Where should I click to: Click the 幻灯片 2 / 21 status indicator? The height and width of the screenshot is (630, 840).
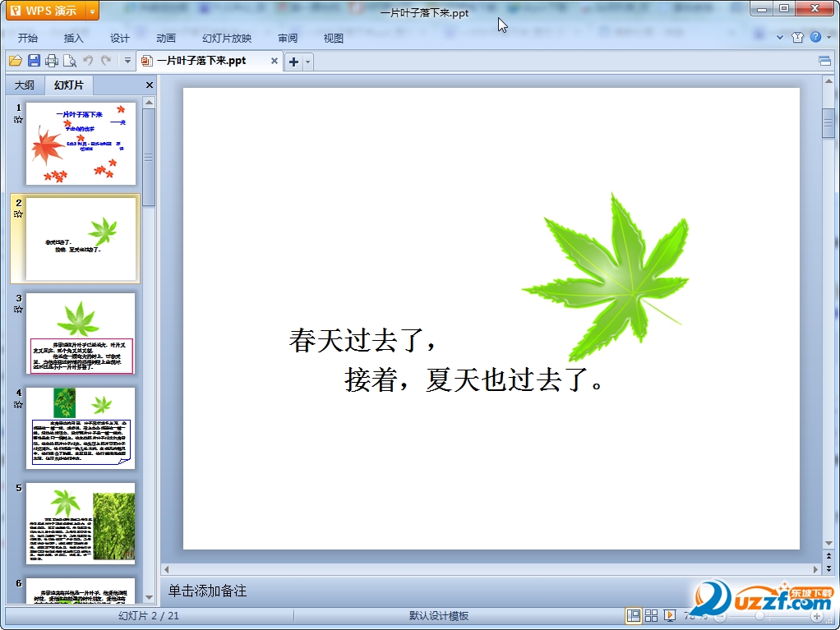(x=149, y=615)
